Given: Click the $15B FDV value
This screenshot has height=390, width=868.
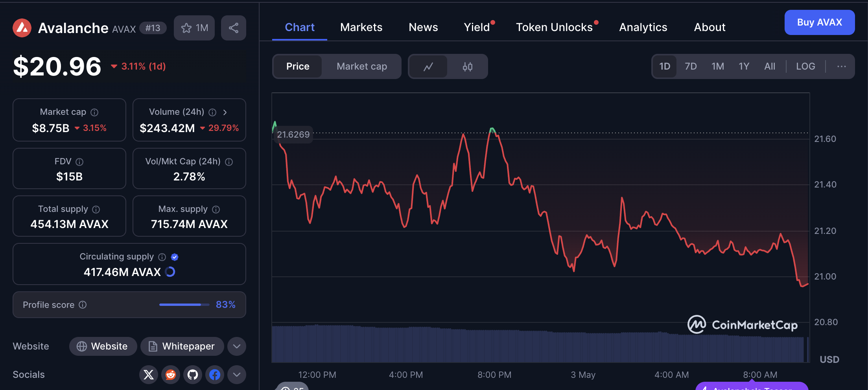Looking at the screenshot, I should 69,177.
